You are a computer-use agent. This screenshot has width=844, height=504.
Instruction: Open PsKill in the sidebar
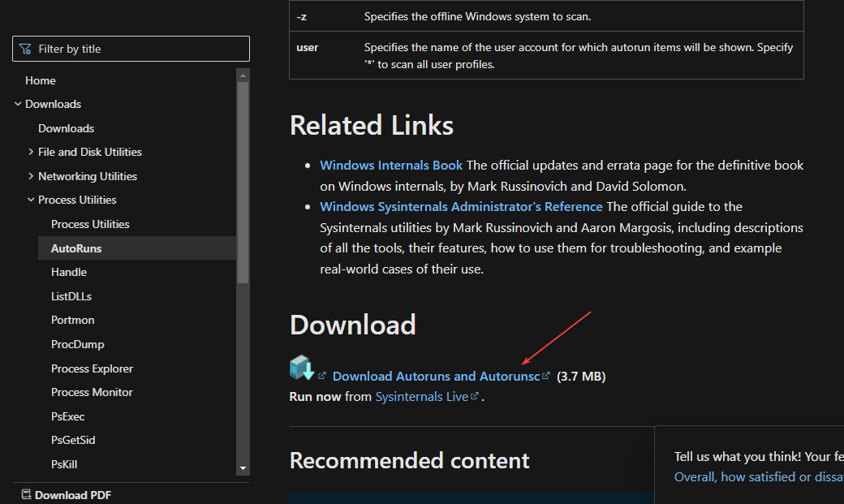64,464
